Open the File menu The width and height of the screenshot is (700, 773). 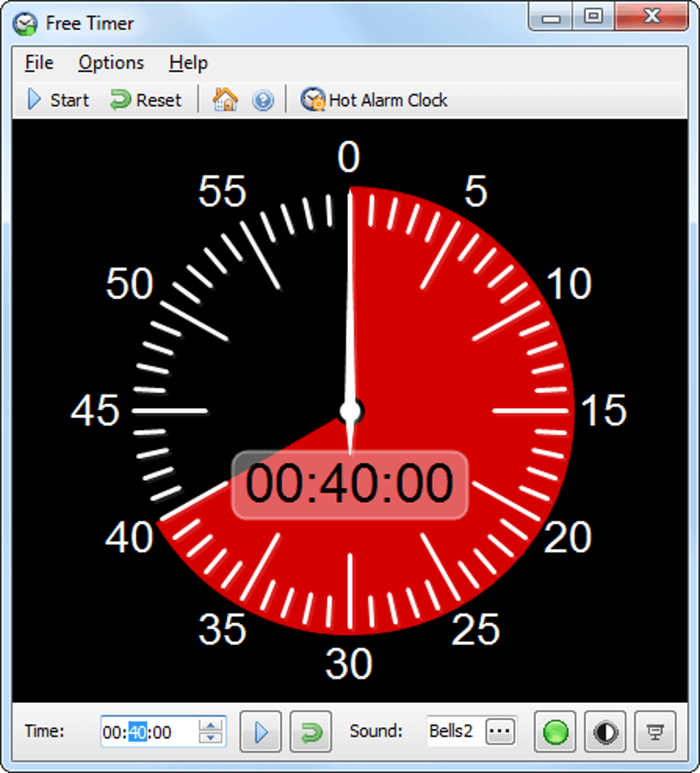(39, 63)
